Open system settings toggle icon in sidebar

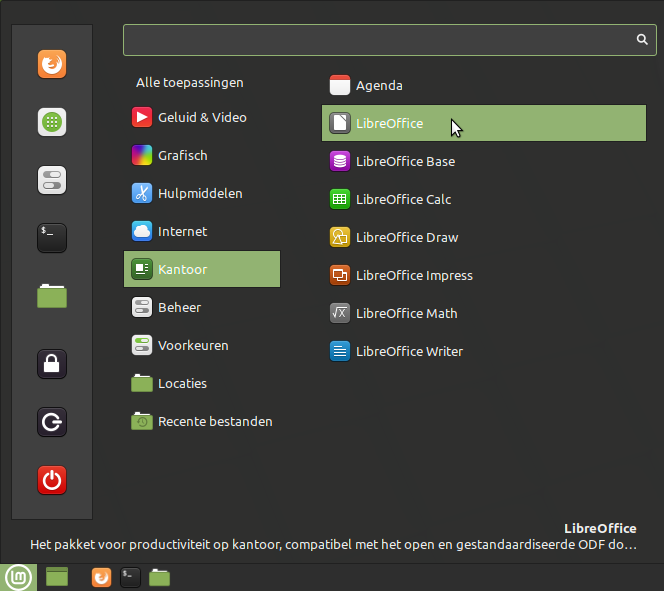tap(52, 180)
